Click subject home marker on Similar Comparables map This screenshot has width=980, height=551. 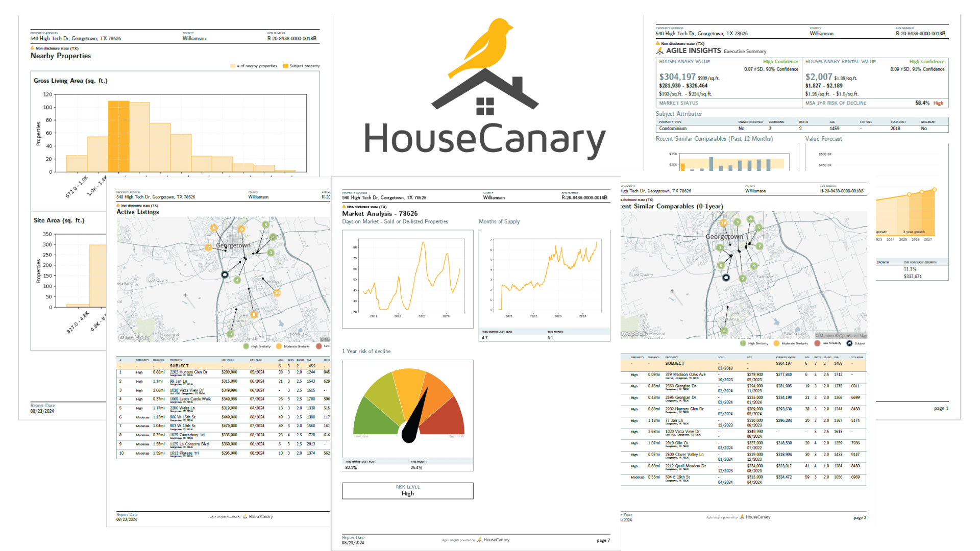coord(726,278)
